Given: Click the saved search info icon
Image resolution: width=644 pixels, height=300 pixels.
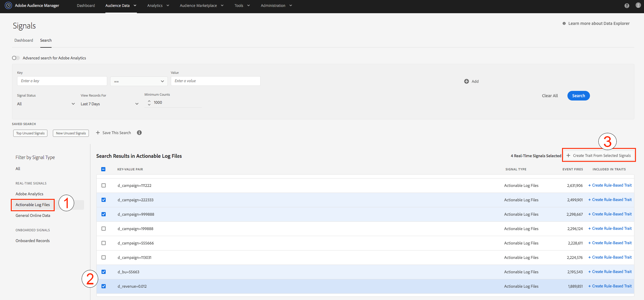Looking at the screenshot, I should pos(139,133).
